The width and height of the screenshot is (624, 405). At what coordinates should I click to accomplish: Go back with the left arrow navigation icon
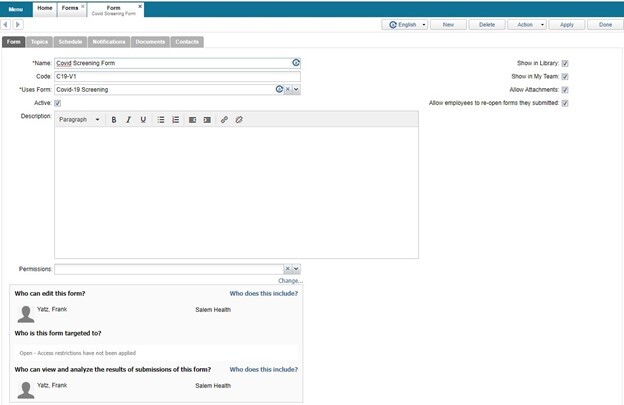(6, 25)
